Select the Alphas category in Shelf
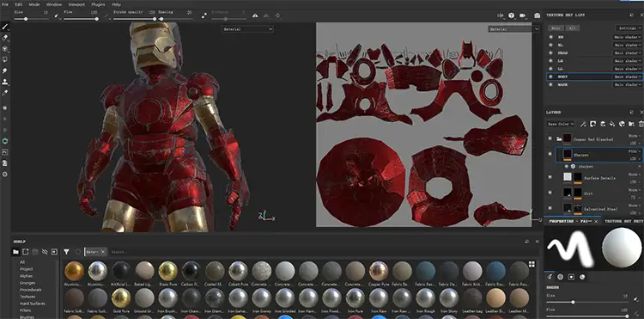 tap(26, 276)
